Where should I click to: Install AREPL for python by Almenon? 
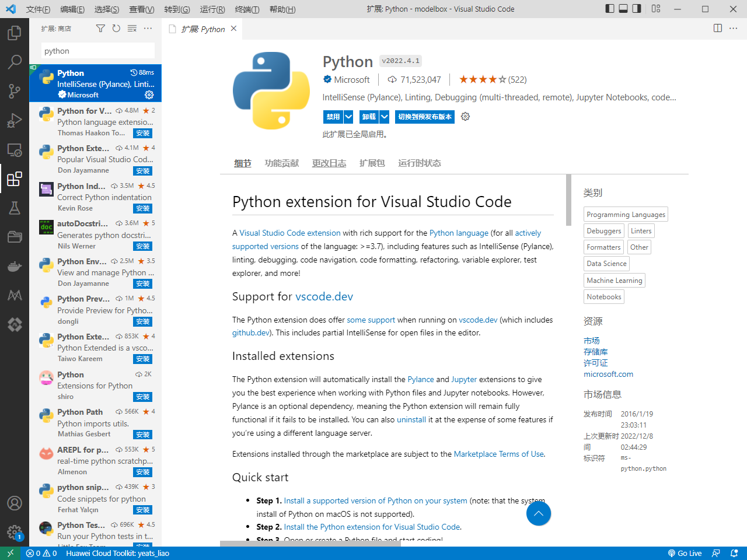(143, 472)
